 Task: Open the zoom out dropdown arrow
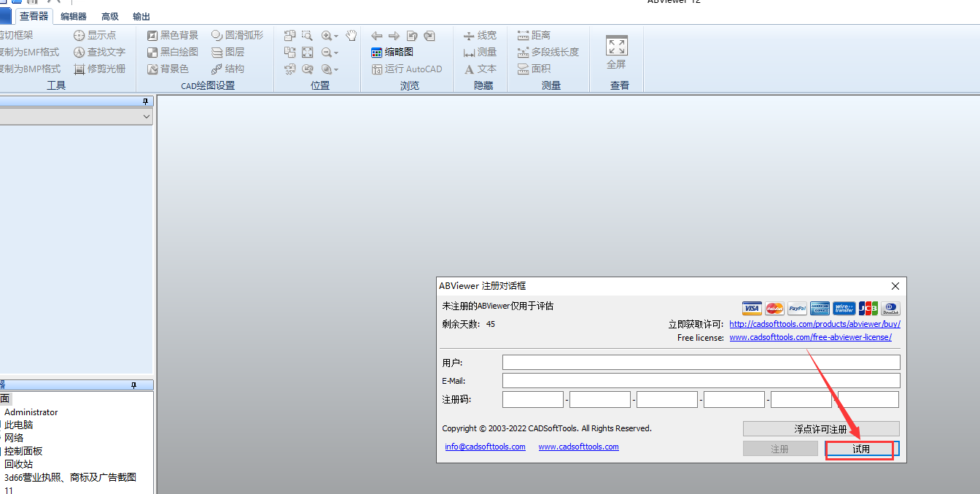(336, 53)
